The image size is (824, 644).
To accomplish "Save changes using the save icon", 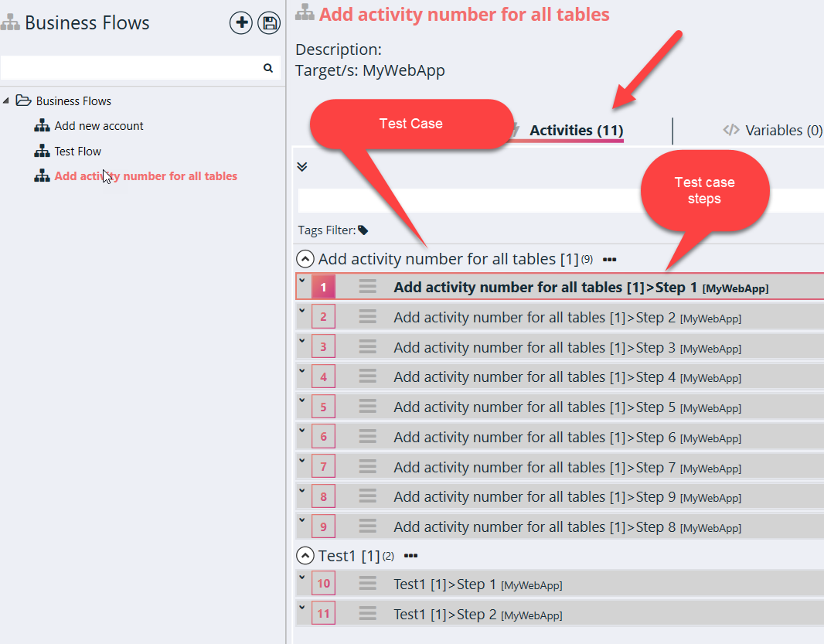I will [x=268, y=22].
